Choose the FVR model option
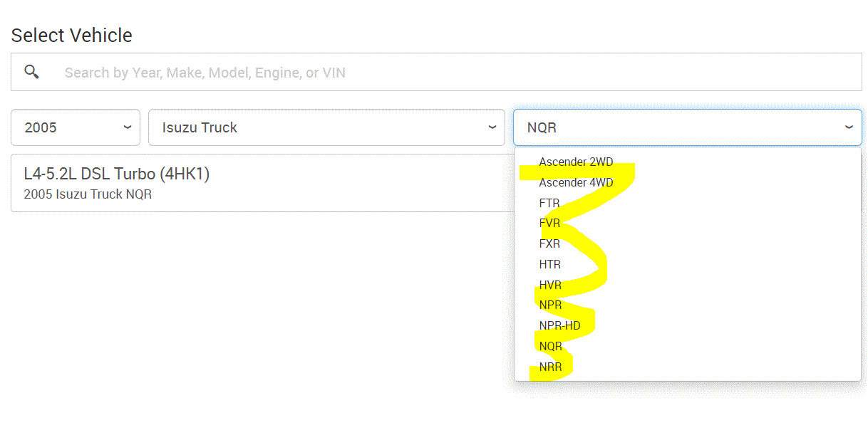 point(549,223)
